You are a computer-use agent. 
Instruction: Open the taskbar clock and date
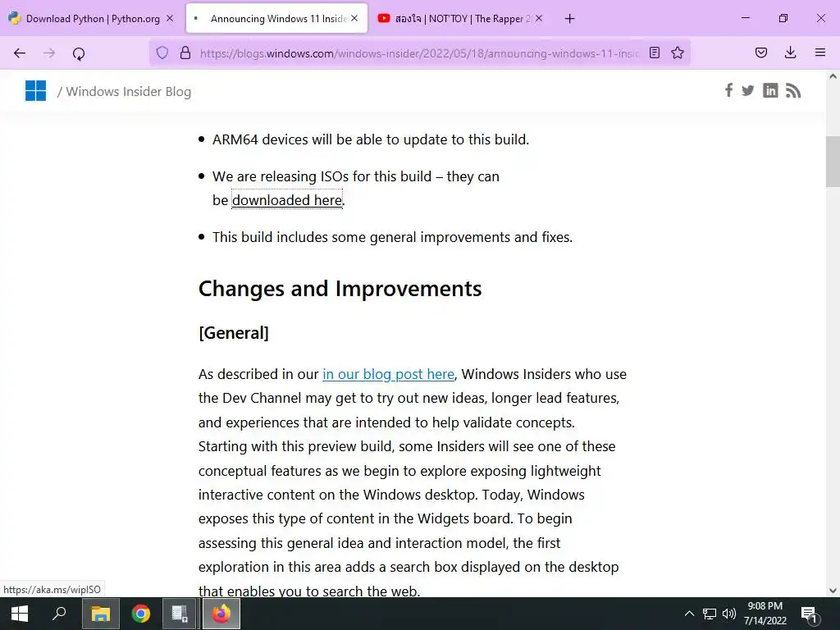click(765, 614)
